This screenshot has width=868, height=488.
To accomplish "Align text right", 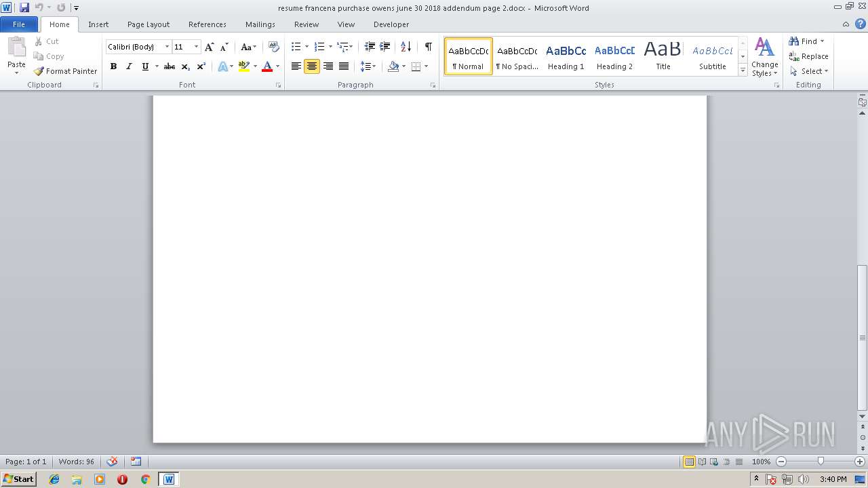I will [328, 66].
